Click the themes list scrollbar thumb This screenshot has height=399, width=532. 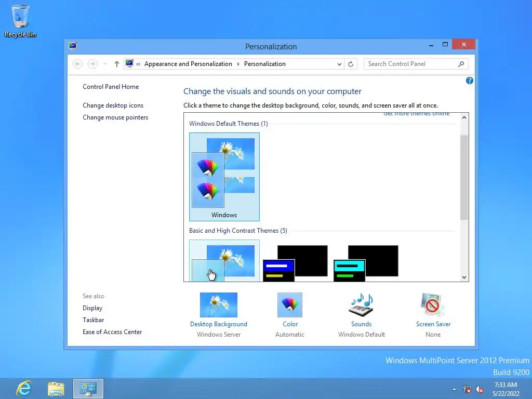tap(464, 177)
